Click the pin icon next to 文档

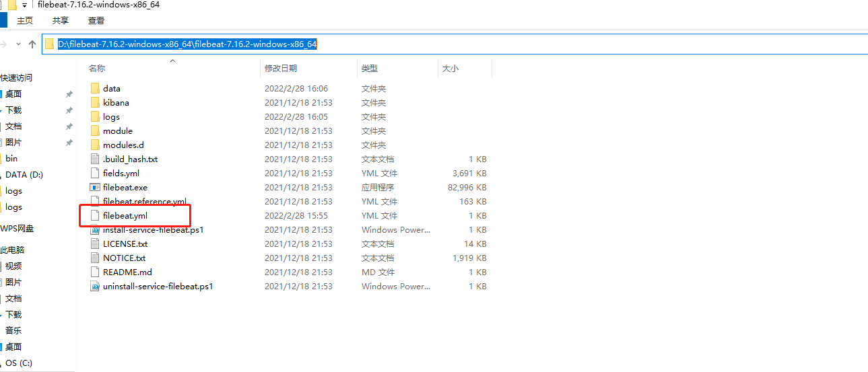point(69,126)
